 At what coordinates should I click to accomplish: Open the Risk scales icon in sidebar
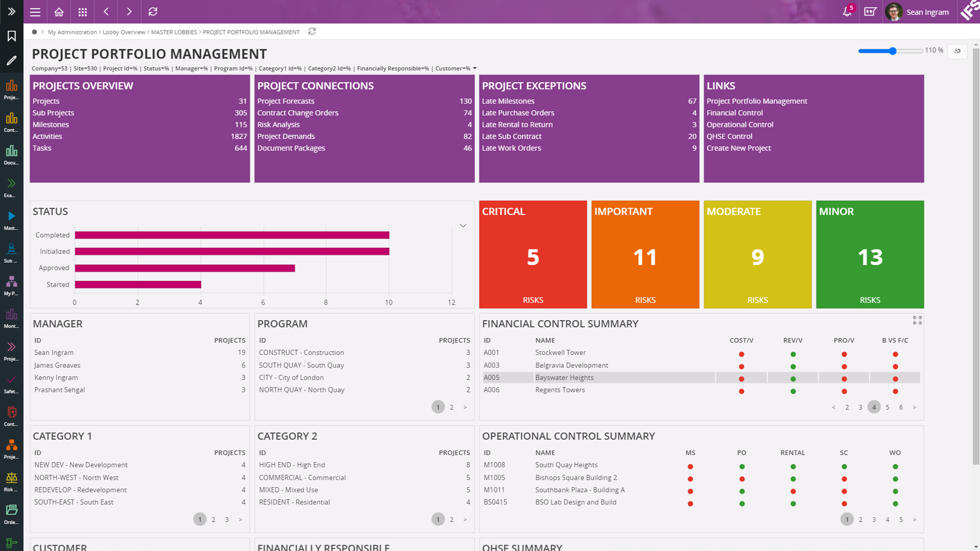click(11, 478)
